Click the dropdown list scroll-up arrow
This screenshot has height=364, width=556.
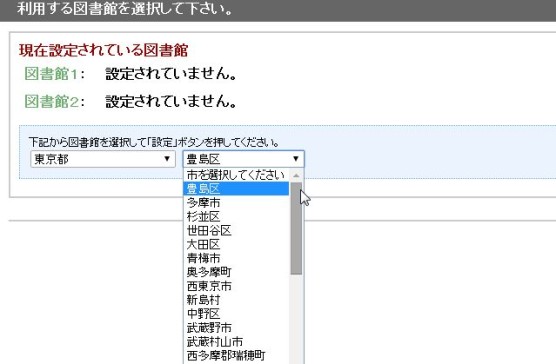(x=296, y=175)
